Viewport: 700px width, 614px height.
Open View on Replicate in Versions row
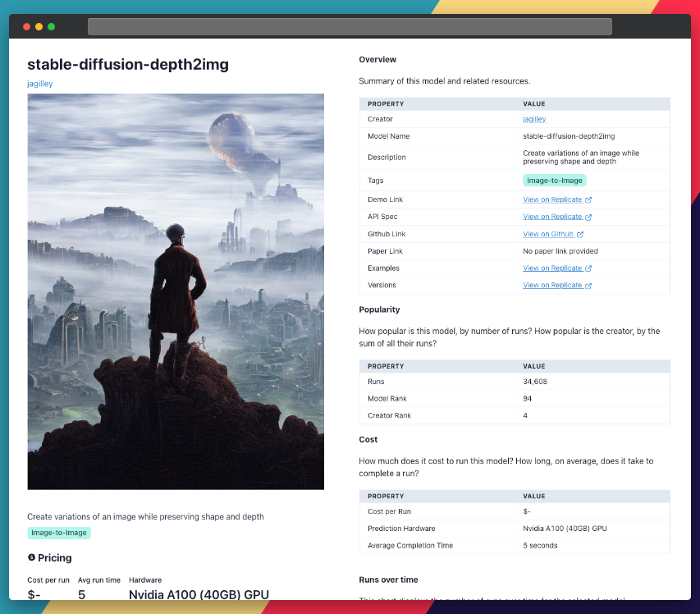tap(552, 286)
